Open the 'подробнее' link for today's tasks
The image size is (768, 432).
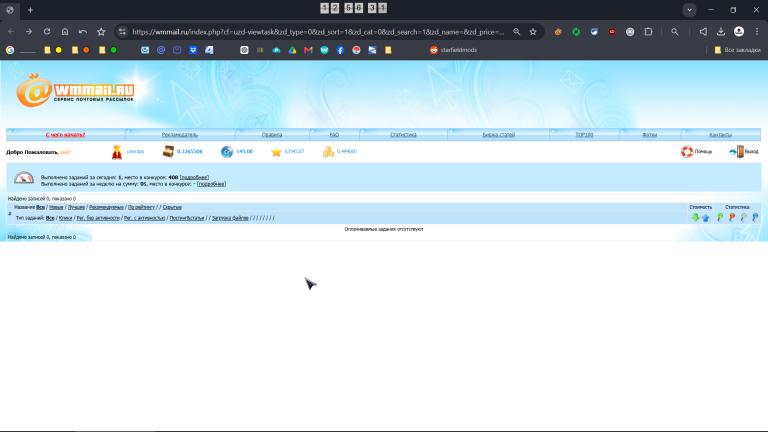pyautogui.click(x=194, y=177)
